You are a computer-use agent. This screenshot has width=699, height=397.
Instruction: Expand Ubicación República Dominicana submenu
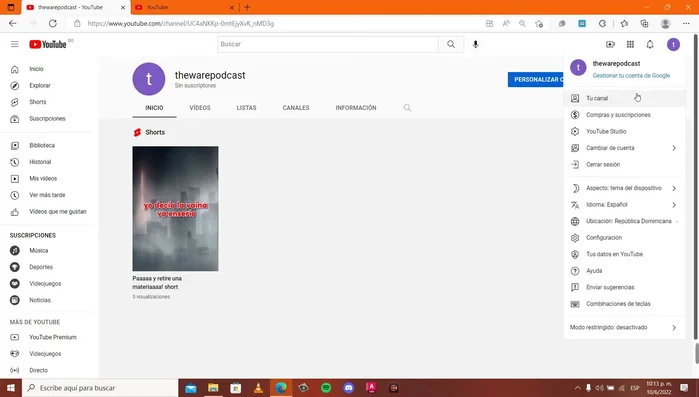pyautogui.click(x=625, y=221)
